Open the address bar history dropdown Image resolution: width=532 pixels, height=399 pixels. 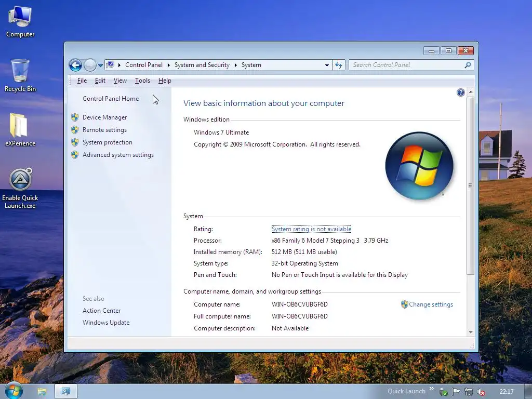point(327,65)
